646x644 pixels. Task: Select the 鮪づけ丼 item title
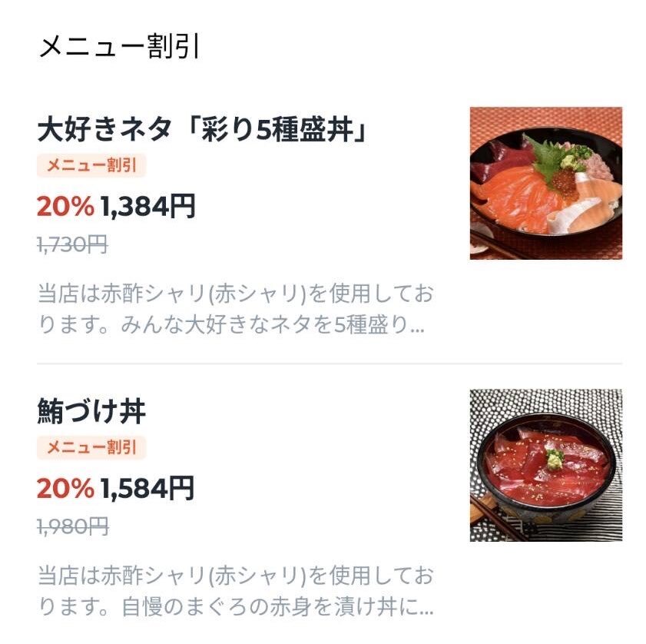tap(91, 413)
